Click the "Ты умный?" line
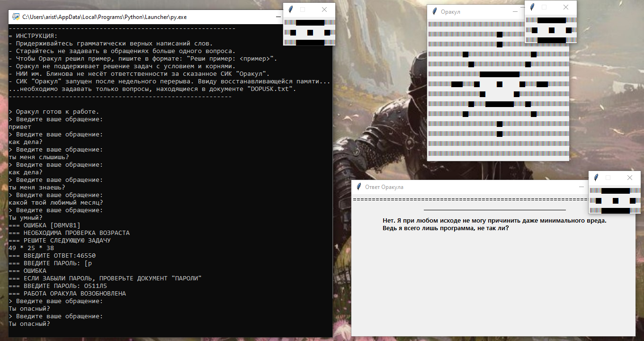Screen dimensions: 644x341 pyautogui.click(x=26, y=218)
